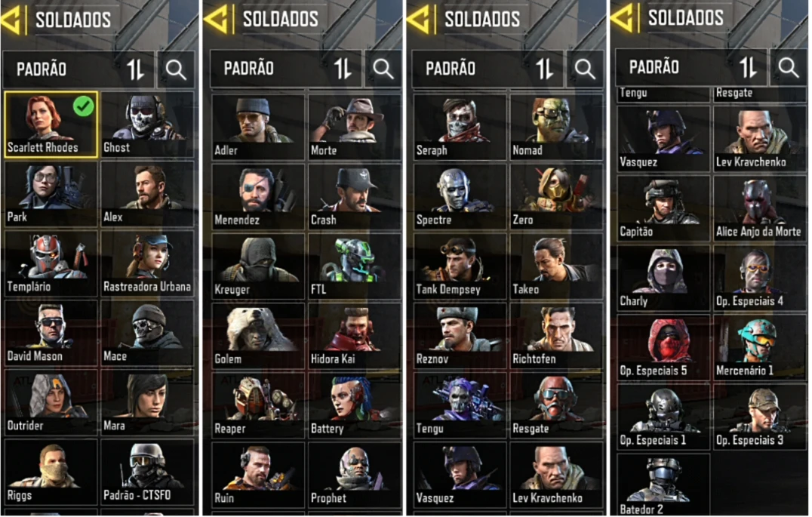The width and height of the screenshot is (812, 517).
Task: Click sort arrows icon in second panel
Action: 343,69
